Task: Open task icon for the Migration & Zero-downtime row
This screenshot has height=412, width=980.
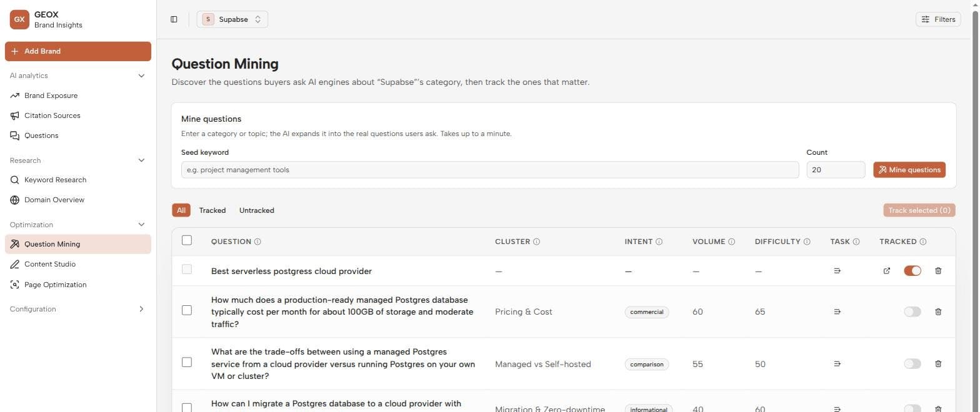Action: (x=837, y=409)
